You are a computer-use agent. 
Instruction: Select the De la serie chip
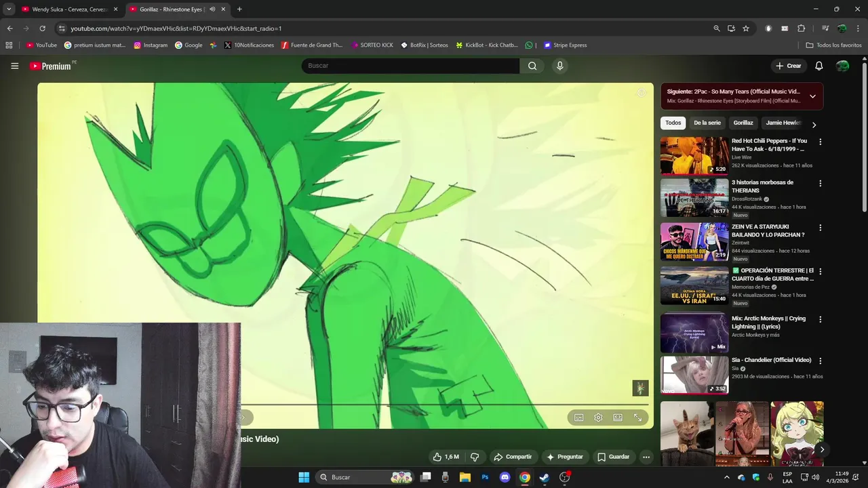707,123
